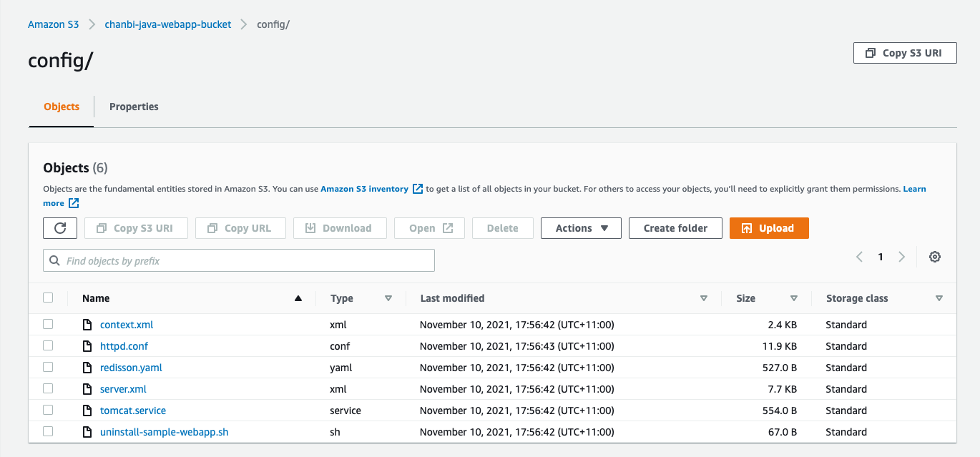Select the checkbox for httpd.conf
Screen dimensions: 980x457
(48, 345)
